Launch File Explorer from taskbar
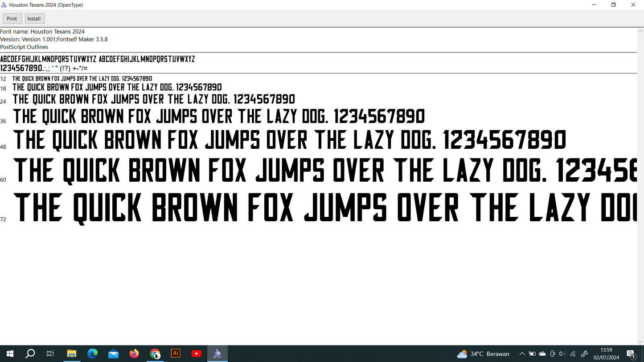The image size is (644, 362). (x=71, y=354)
